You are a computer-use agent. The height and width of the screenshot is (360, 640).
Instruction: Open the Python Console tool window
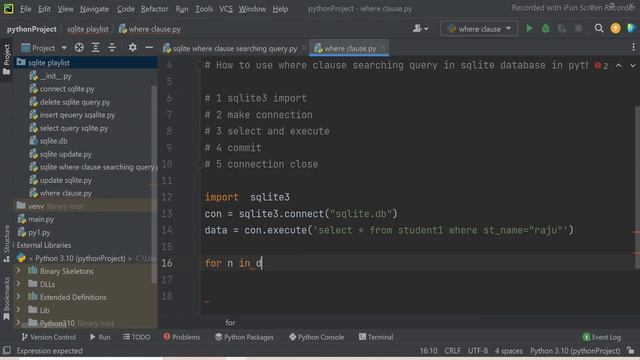pos(316,337)
